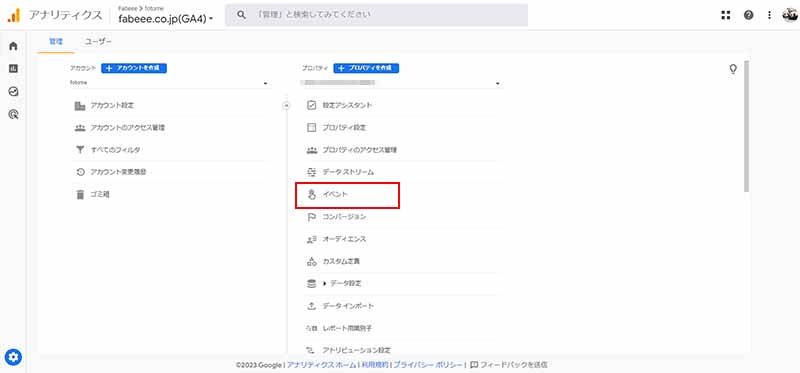Click the イベント hand icon
This screenshot has width=800, height=373.
311,195
